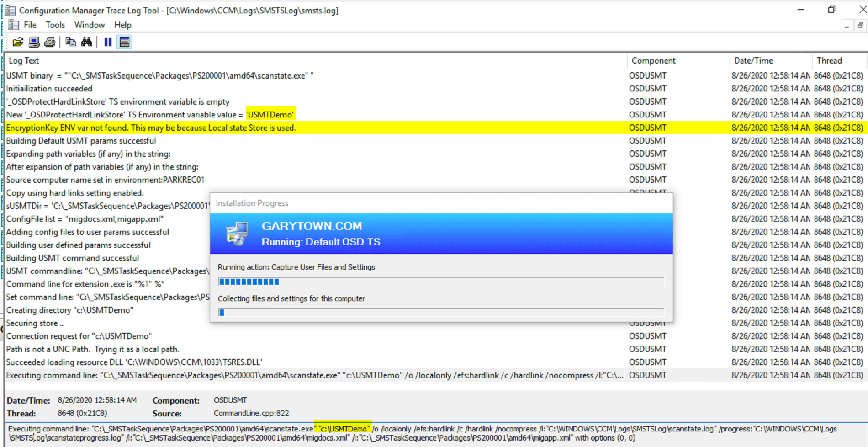Sort by the Component column header

click(653, 61)
